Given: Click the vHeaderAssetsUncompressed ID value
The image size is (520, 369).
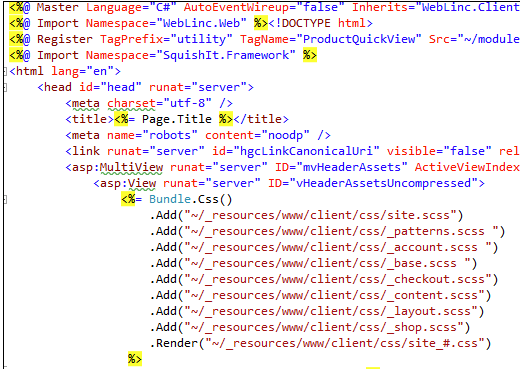Looking at the screenshot, I should (x=383, y=183).
